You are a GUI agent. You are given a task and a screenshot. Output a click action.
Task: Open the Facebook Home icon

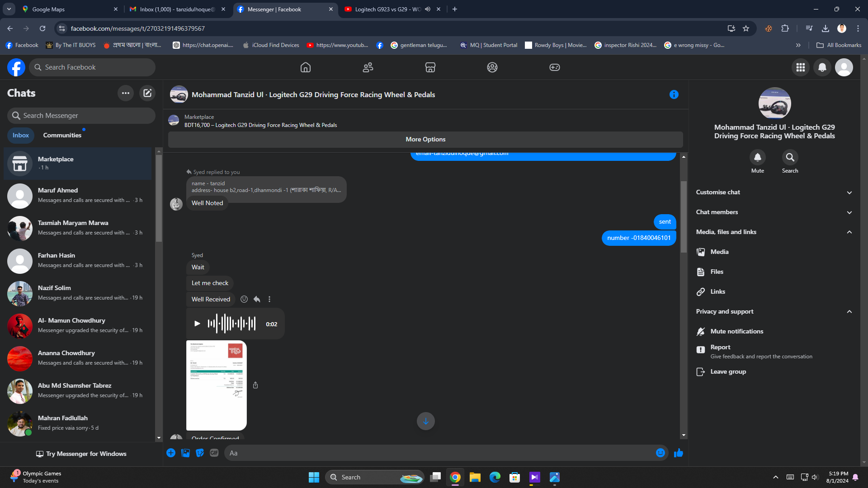[x=306, y=67]
